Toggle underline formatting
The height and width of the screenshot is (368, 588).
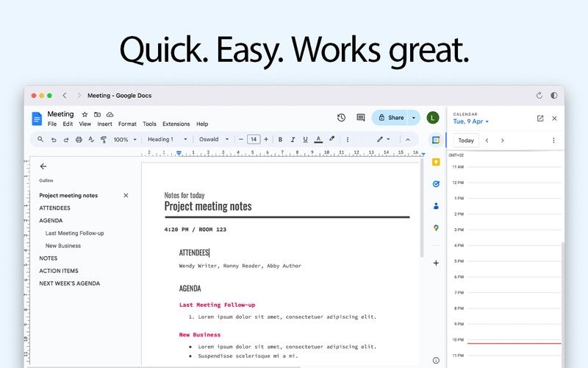click(305, 139)
